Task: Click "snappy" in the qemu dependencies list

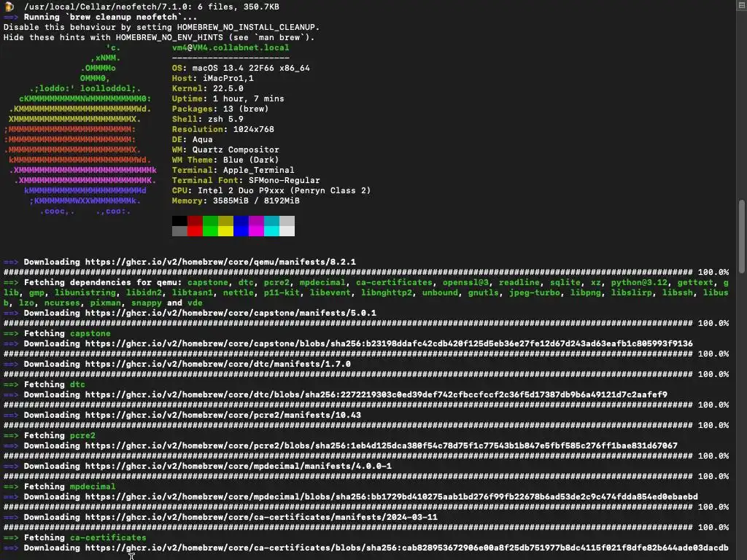Action: point(147,303)
